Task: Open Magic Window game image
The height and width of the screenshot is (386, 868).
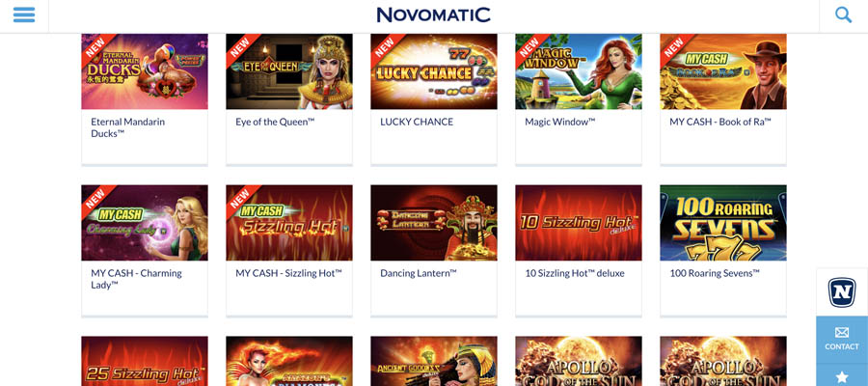Action: click(579, 71)
